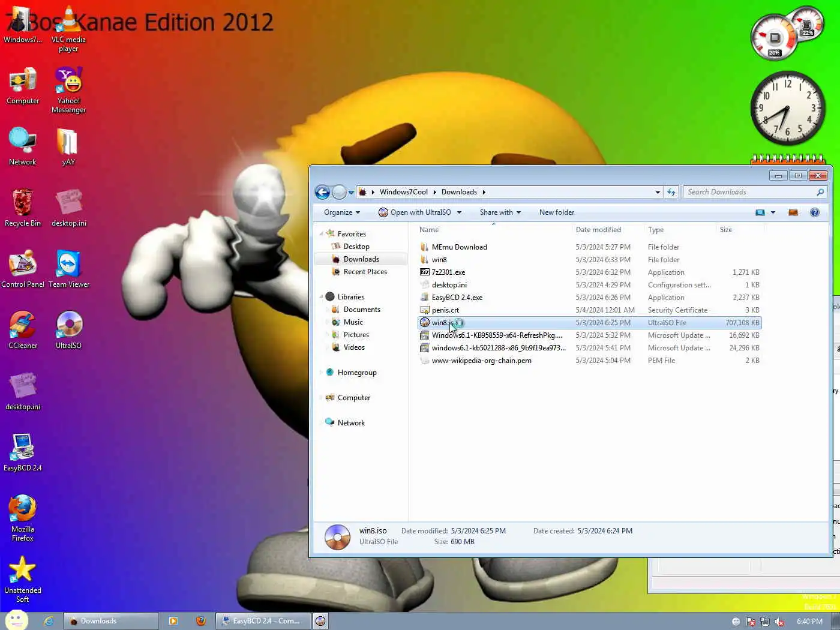840x630 pixels.
Task: Click the Search Downloads field
Action: click(x=749, y=192)
